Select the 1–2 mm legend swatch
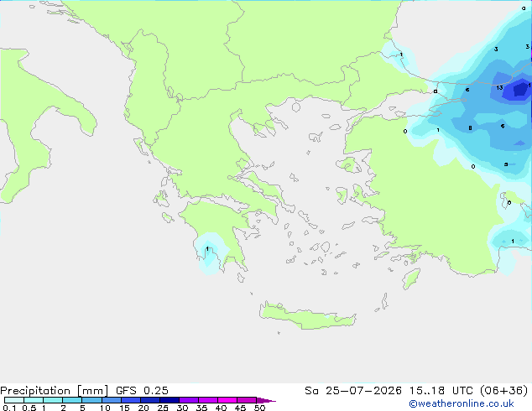The width and height of the screenshot is (532, 411). click(x=53, y=400)
